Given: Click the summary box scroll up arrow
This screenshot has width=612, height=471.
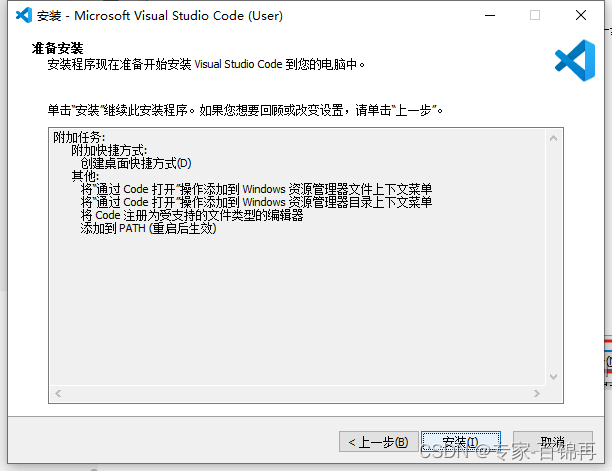Looking at the screenshot, I should tap(553, 138).
